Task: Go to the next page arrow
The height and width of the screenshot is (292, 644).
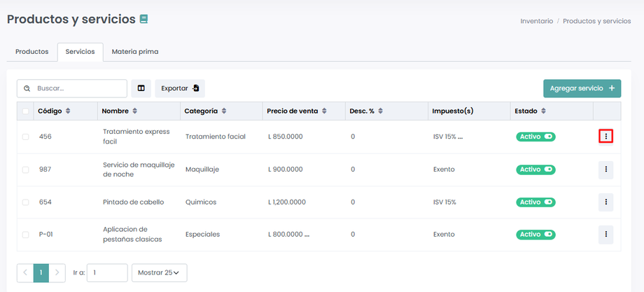Action: pyautogui.click(x=57, y=272)
